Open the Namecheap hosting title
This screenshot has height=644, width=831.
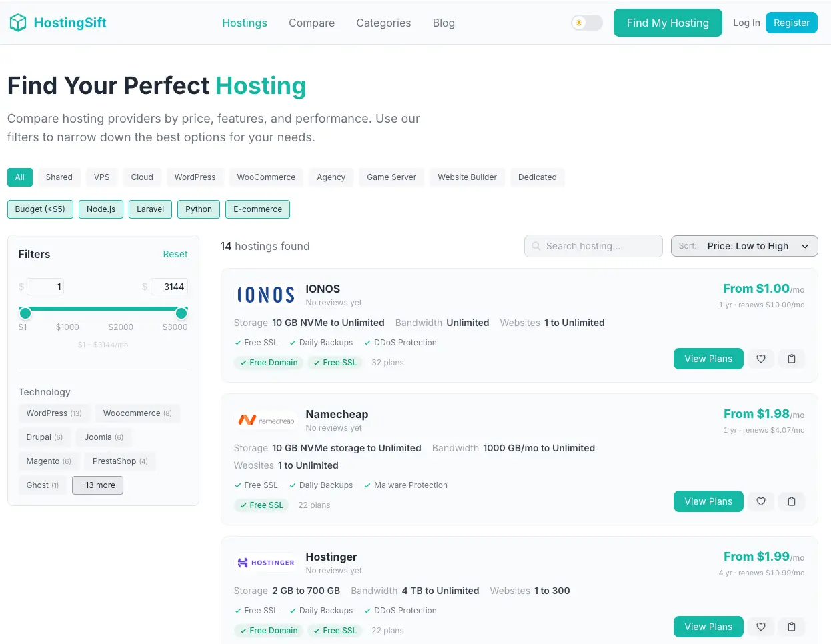(337, 414)
